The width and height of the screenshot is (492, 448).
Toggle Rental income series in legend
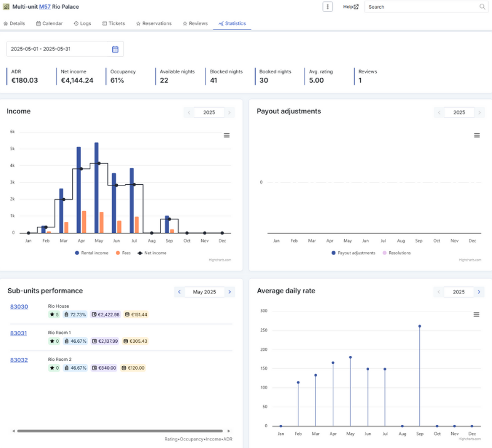coord(92,253)
